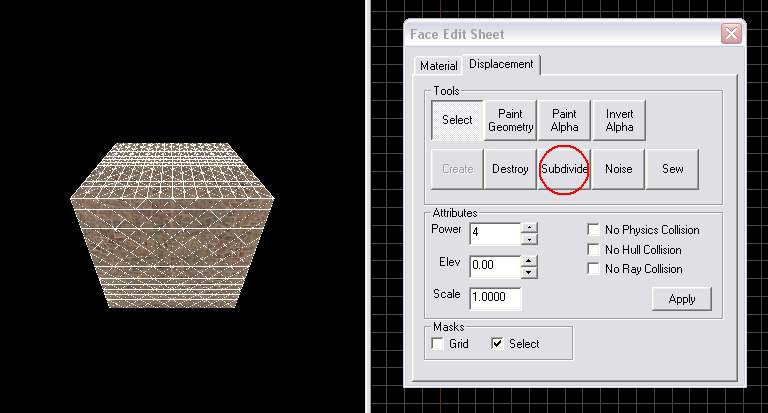Click the Destroy displacement button
768x413 pixels.
tap(510, 169)
